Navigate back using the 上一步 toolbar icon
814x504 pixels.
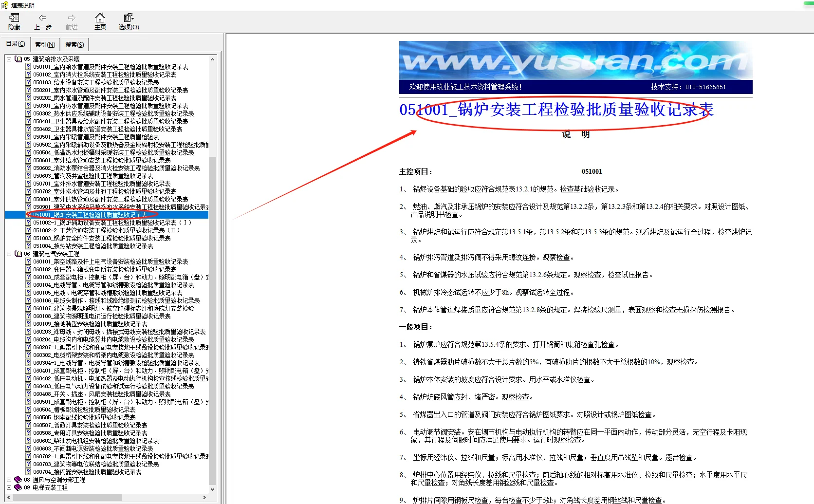[x=43, y=21]
